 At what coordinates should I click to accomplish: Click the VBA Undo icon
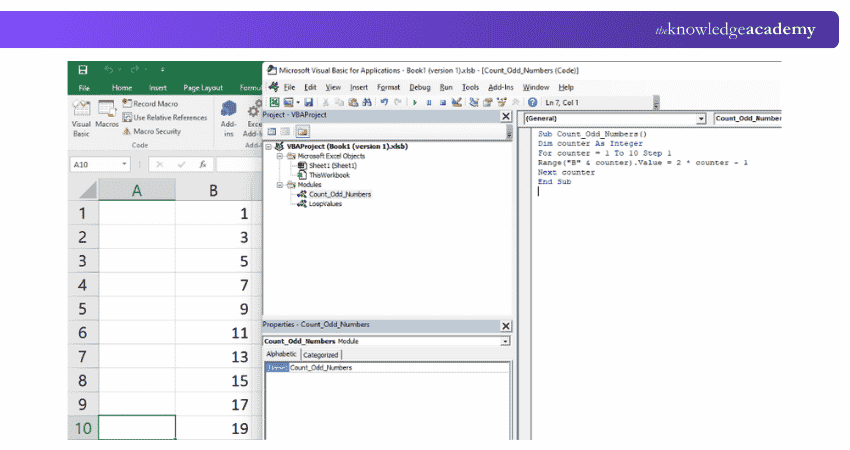pos(384,102)
